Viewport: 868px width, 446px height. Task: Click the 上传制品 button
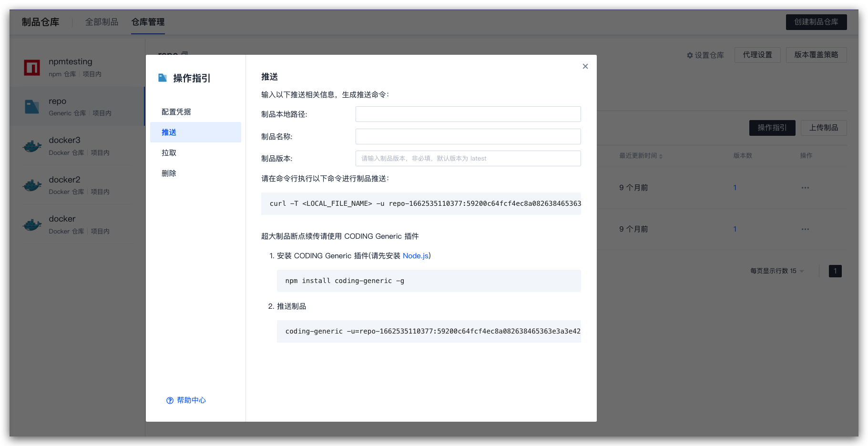click(x=824, y=128)
